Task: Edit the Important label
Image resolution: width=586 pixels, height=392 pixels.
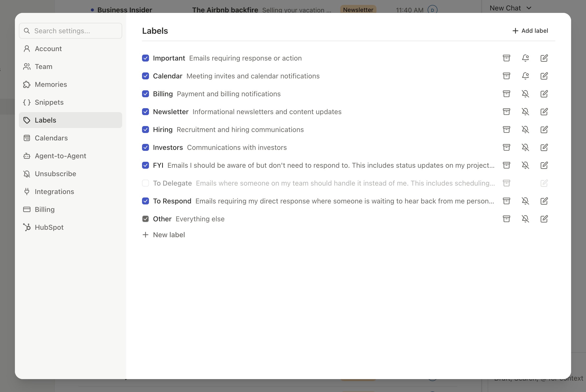Action: click(544, 58)
